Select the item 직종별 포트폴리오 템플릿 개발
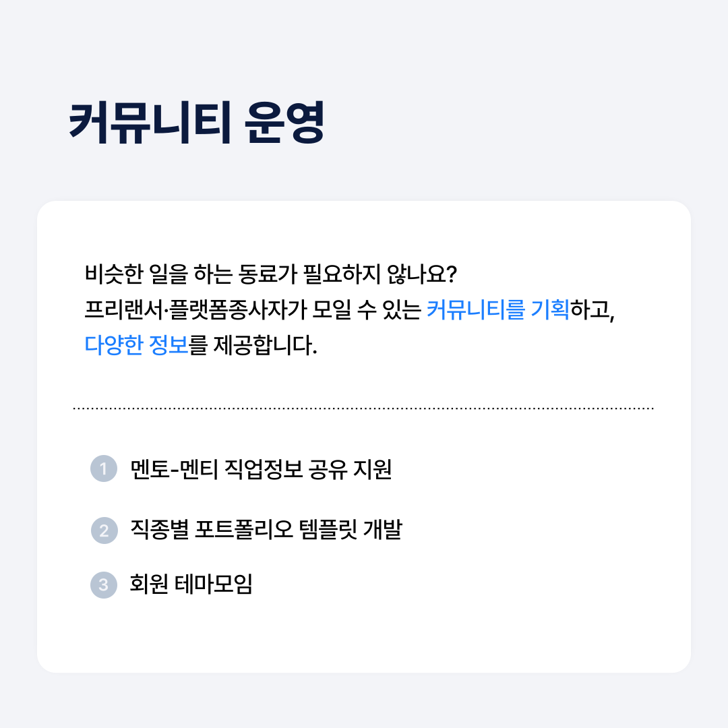This screenshot has height=728, width=728. tap(266, 530)
